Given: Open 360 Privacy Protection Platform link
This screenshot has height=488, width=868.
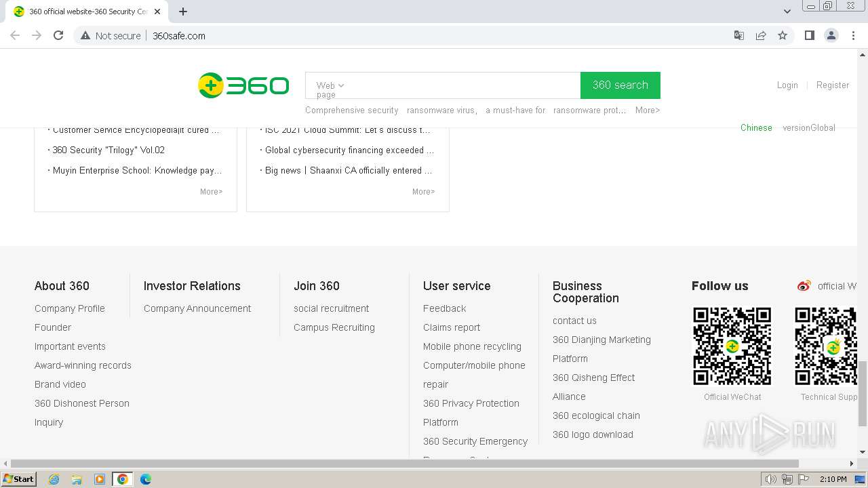Looking at the screenshot, I should point(471,413).
